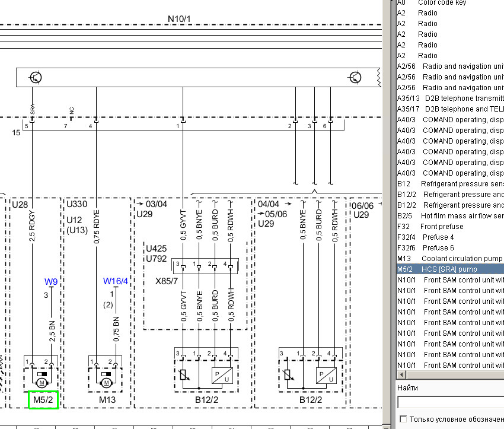Click the M13 label under the pump symbol
504x429 pixels.
tap(107, 400)
